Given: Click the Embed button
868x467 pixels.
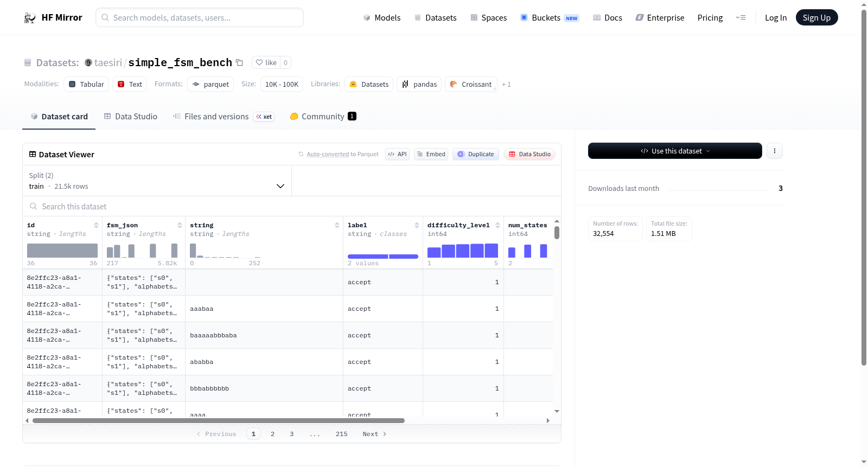Looking at the screenshot, I should (431, 154).
